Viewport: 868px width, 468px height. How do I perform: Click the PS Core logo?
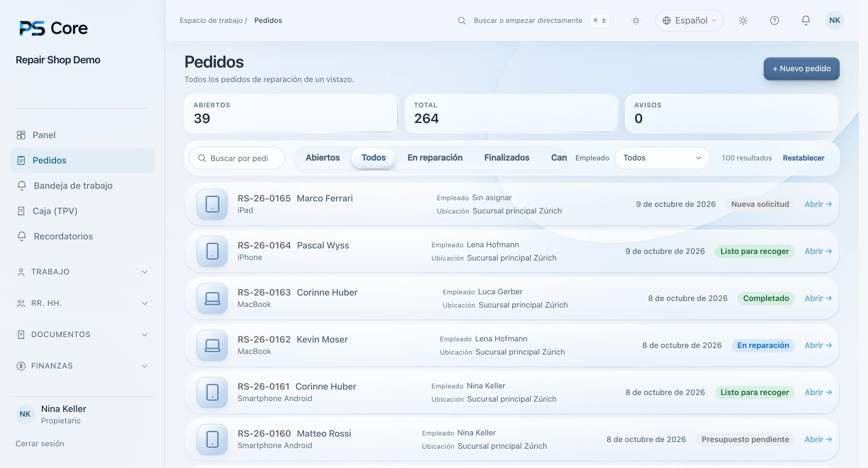pos(54,28)
